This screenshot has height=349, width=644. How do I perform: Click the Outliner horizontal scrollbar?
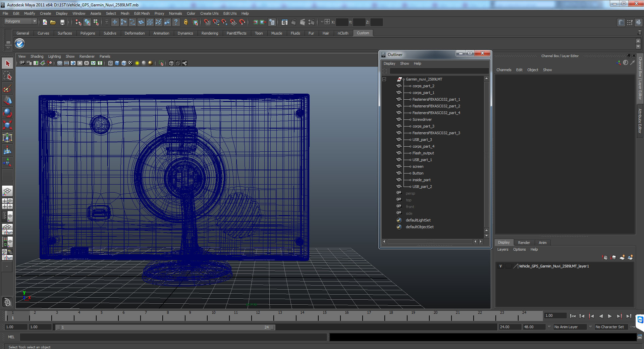pyautogui.click(x=430, y=242)
